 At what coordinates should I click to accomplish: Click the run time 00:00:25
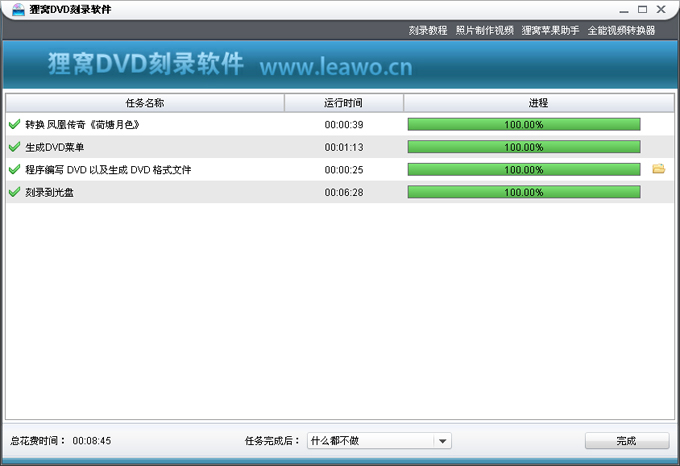(x=344, y=170)
